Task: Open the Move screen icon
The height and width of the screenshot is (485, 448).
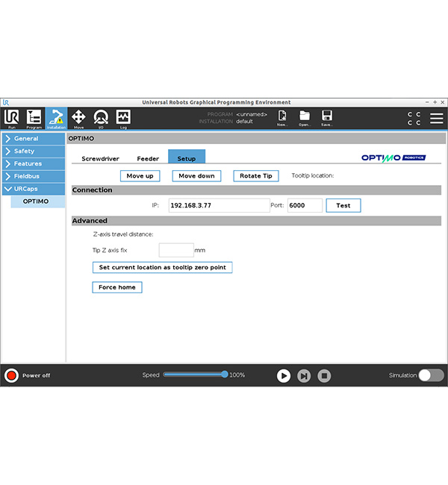Action: click(x=78, y=118)
